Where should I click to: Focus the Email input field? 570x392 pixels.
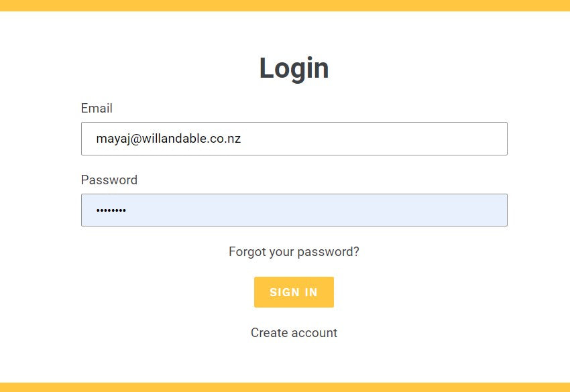(x=294, y=139)
